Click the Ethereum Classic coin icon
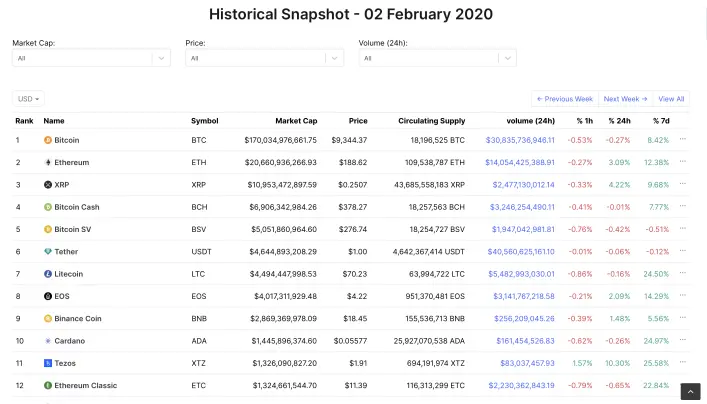The height and width of the screenshot is (404, 707). pos(48,386)
